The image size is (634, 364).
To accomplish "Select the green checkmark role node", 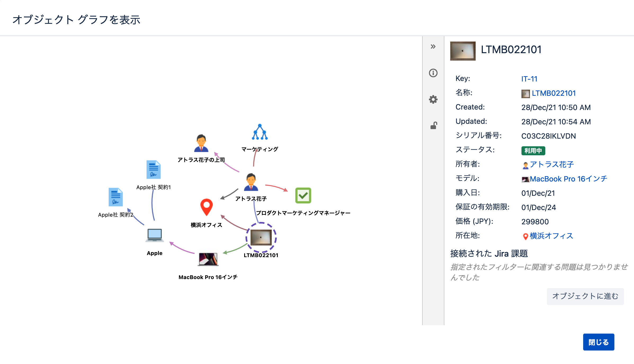I will (x=303, y=195).
